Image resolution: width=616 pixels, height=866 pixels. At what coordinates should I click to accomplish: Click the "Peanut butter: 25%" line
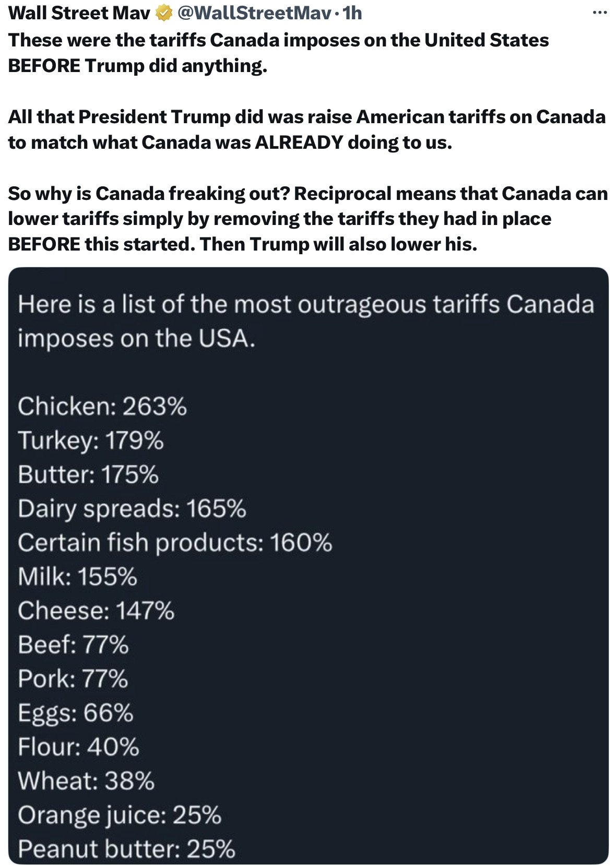tap(126, 849)
